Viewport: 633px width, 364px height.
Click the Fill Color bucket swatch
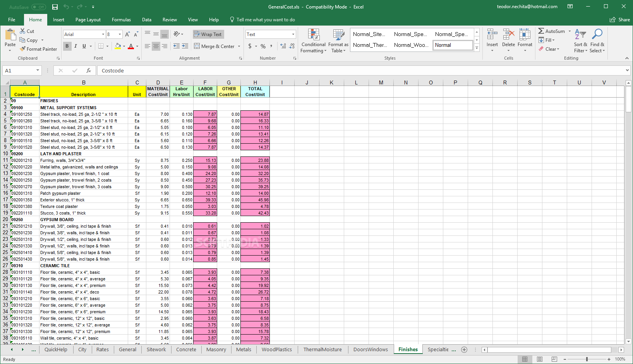coord(118,46)
